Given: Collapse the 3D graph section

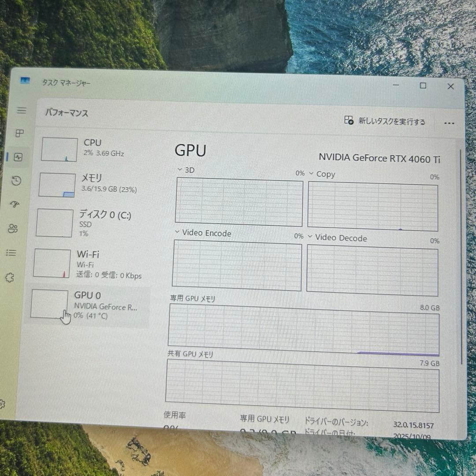Looking at the screenshot, I should point(180,170).
